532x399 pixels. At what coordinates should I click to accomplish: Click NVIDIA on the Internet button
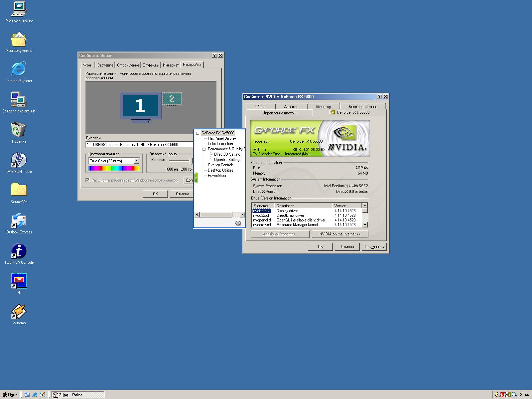point(340,234)
